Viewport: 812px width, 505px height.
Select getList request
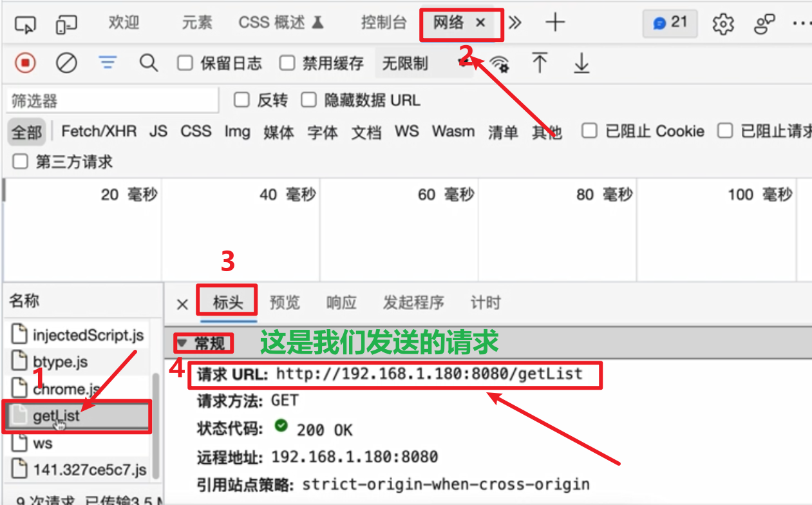click(77, 416)
